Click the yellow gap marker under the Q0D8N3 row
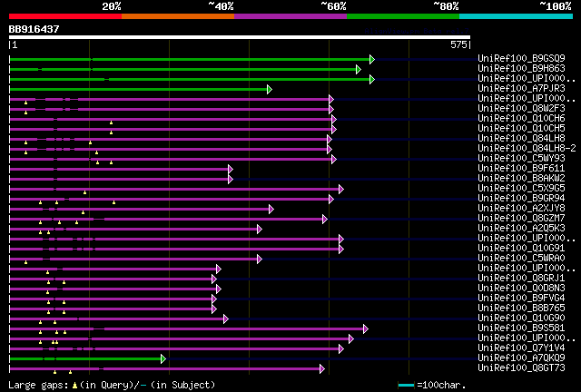This screenshot has height=392, width=581. pyautogui.click(x=47, y=292)
